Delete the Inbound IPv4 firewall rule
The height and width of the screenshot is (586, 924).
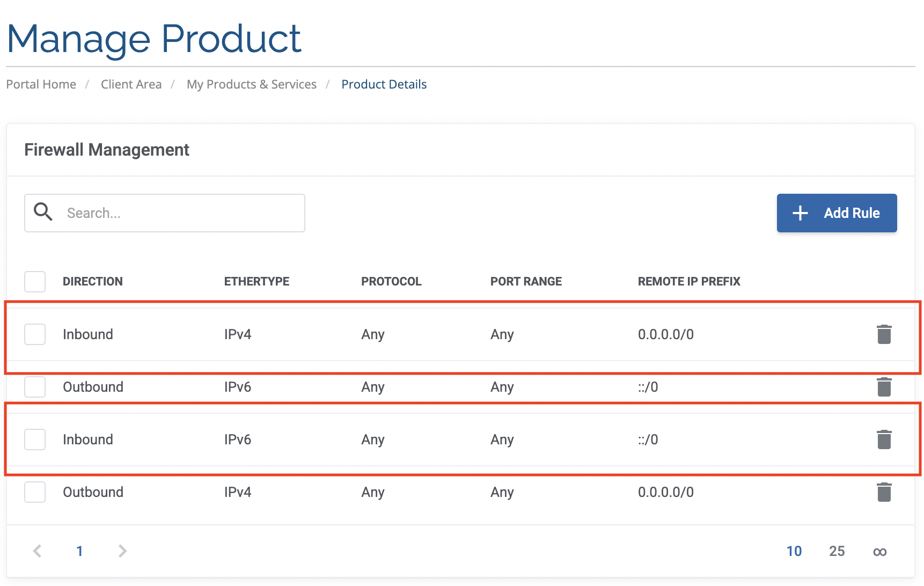point(884,334)
